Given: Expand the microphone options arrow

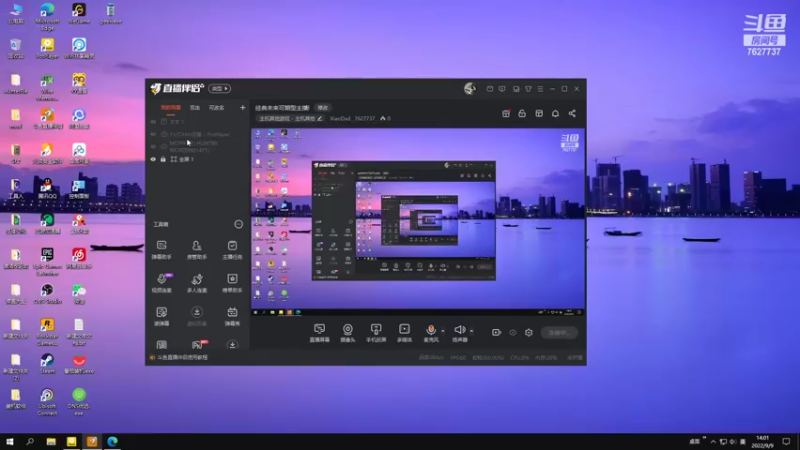Looking at the screenshot, I should [443, 331].
